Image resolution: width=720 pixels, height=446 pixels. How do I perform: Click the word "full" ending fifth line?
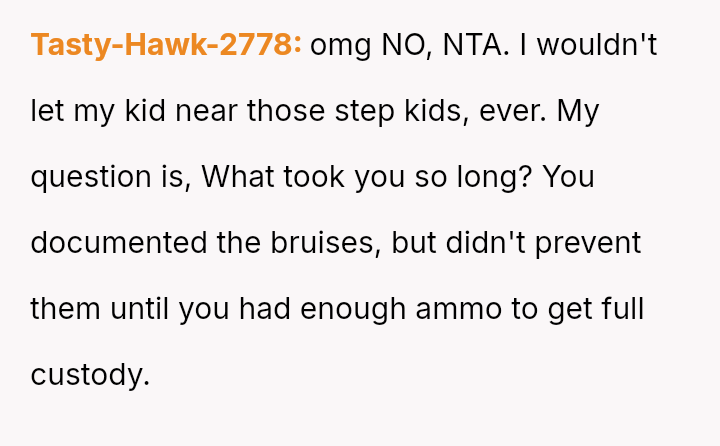click(622, 309)
